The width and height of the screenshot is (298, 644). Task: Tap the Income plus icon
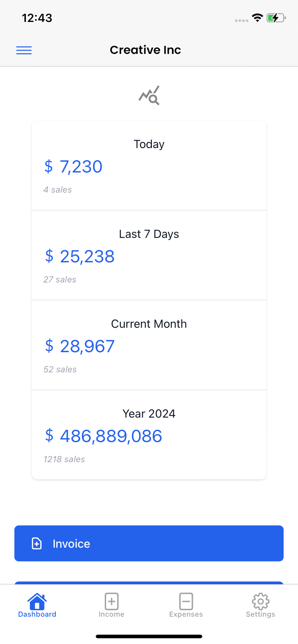coord(112,601)
